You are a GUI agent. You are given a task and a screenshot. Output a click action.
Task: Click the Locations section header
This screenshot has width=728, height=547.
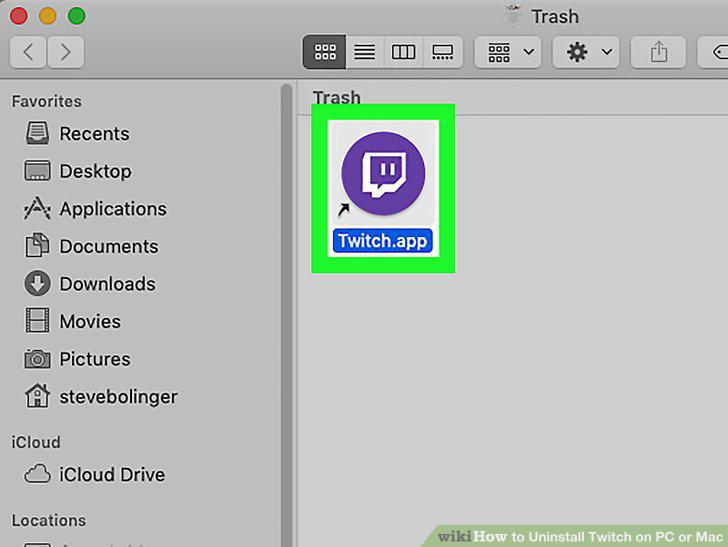49,521
